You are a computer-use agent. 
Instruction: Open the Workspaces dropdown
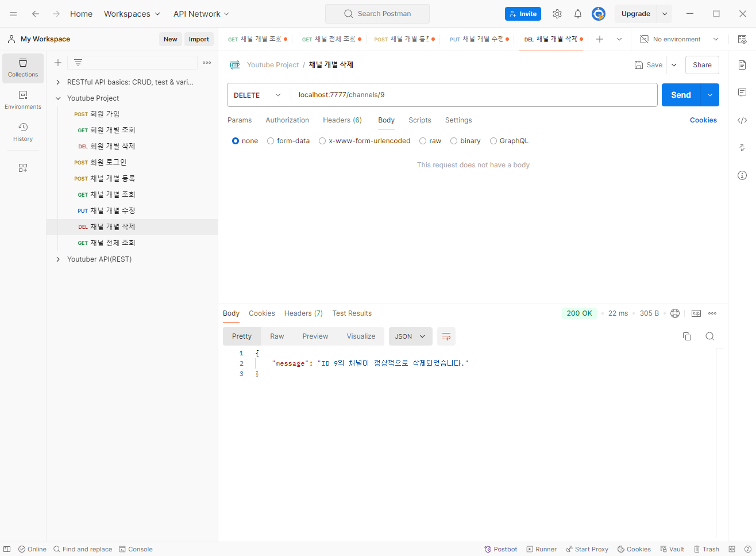click(x=132, y=14)
